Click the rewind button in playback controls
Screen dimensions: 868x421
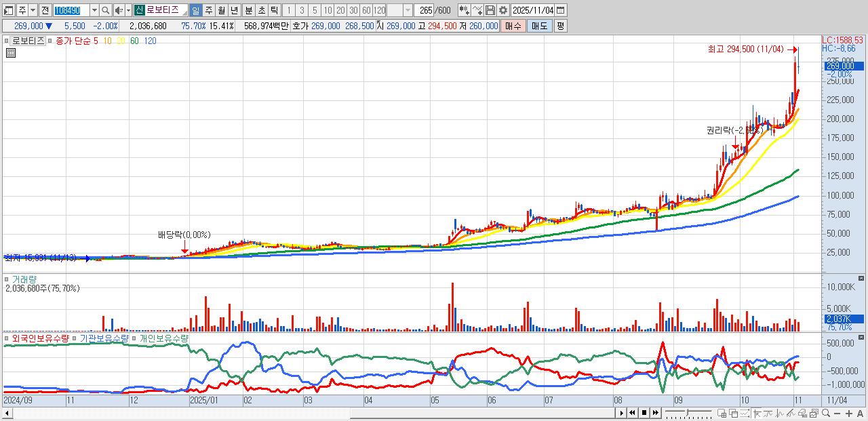coord(632,413)
